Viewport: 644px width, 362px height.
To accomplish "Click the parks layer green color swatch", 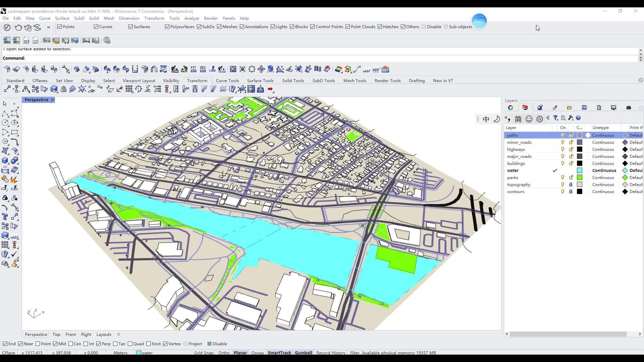I will click(579, 178).
